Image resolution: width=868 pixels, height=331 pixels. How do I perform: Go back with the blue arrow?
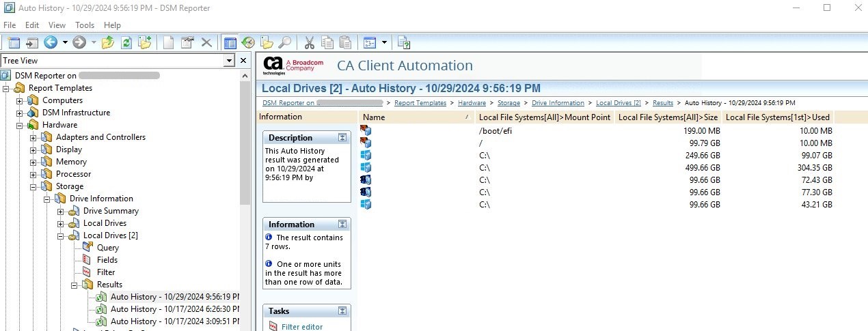tap(51, 42)
